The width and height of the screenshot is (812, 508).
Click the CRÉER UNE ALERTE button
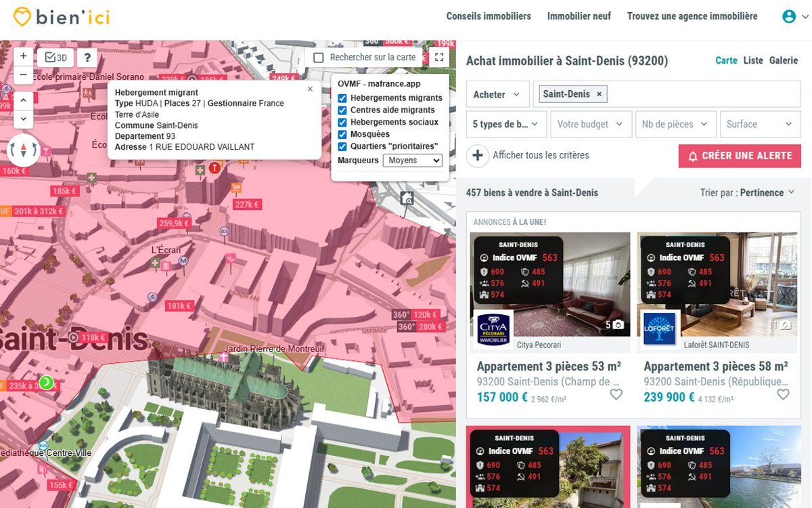[740, 156]
